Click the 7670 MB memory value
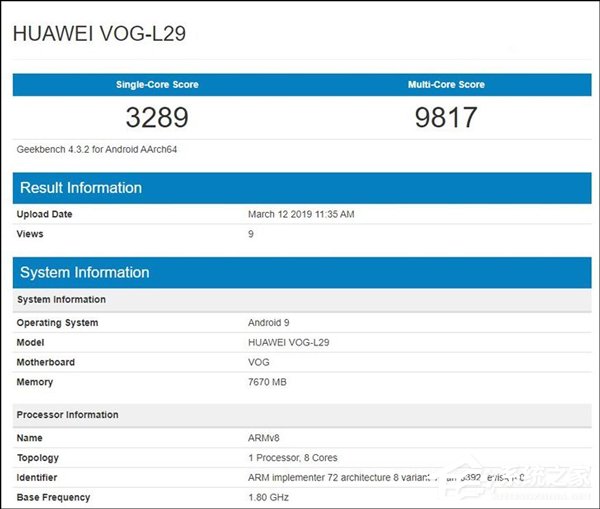This screenshot has width=600, height=509. [x=267, y=382]
